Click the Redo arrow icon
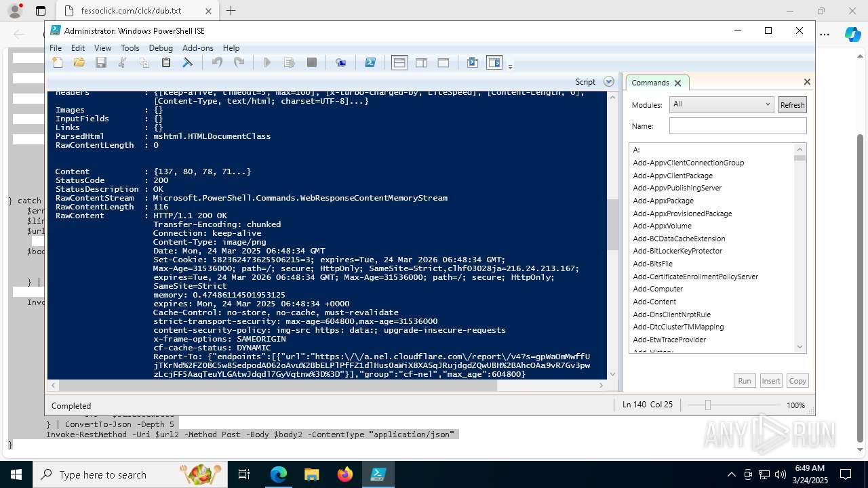This screenshot has height=488, width=868. click(x=239, y=62)
